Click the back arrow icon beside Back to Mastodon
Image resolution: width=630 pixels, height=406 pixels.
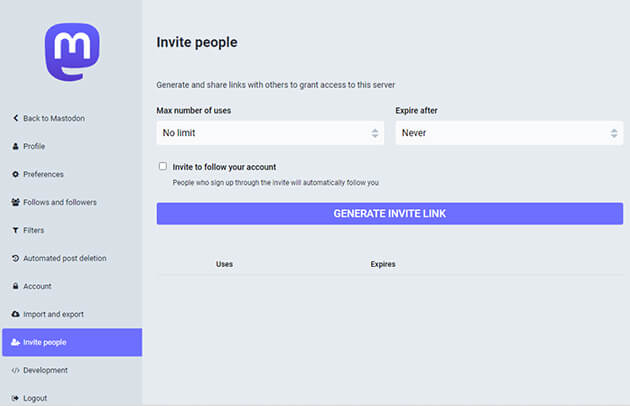(x=15, y=118)
